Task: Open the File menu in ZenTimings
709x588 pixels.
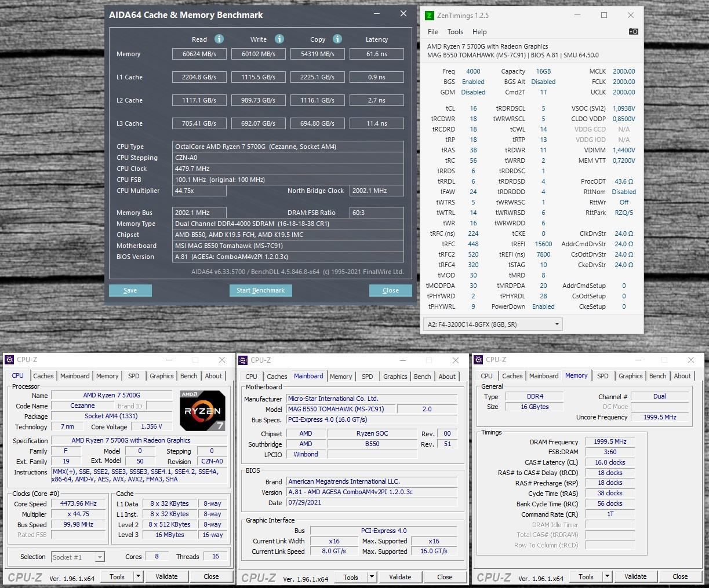Action: [433, 32]
